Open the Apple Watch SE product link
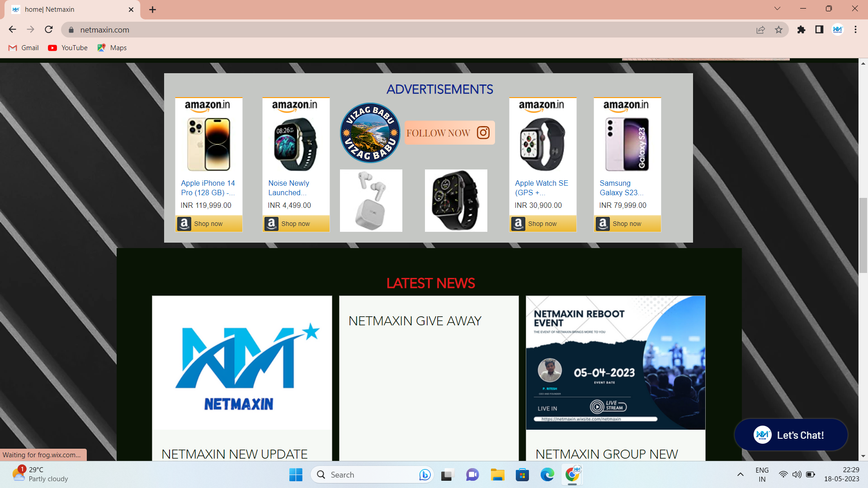868x488 pixels. (542, 188)
